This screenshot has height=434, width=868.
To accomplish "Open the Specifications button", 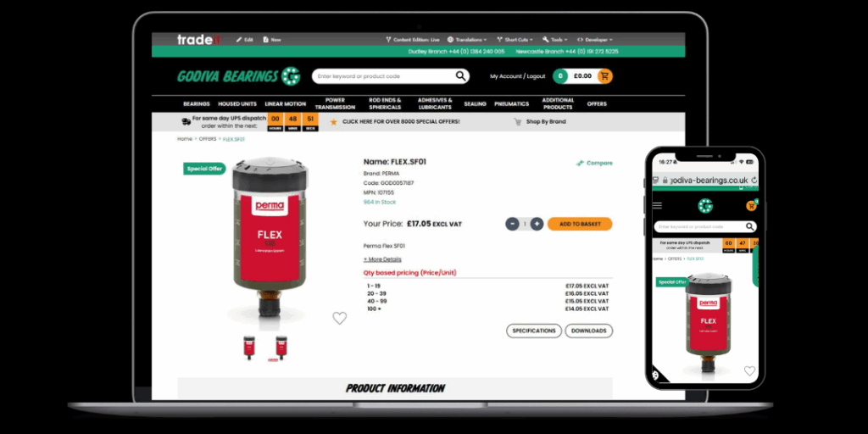I will (534, 331).
